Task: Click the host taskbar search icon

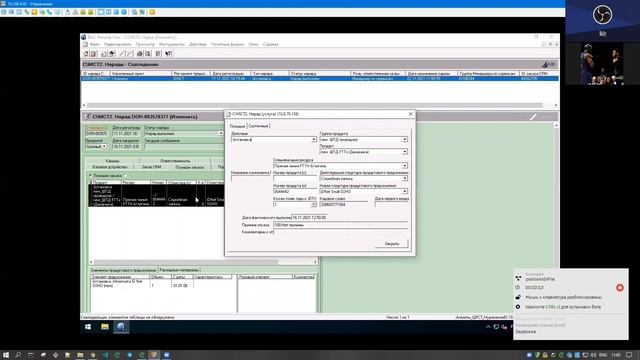Action: (x=18, y=355)
